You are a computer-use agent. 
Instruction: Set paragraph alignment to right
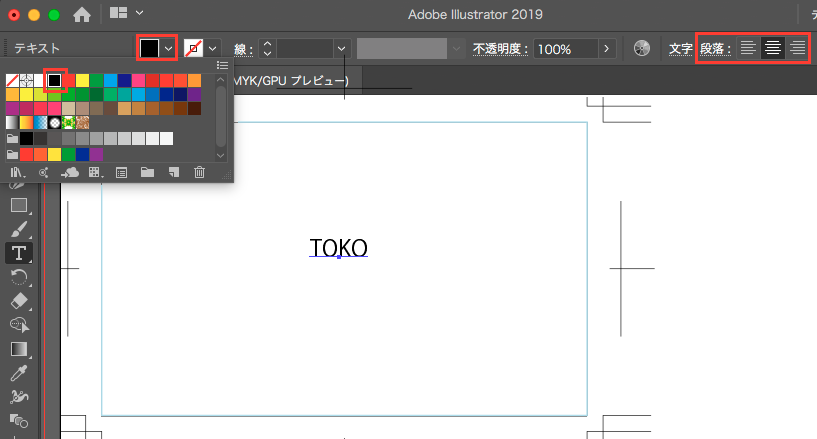[x=797, y=48]
